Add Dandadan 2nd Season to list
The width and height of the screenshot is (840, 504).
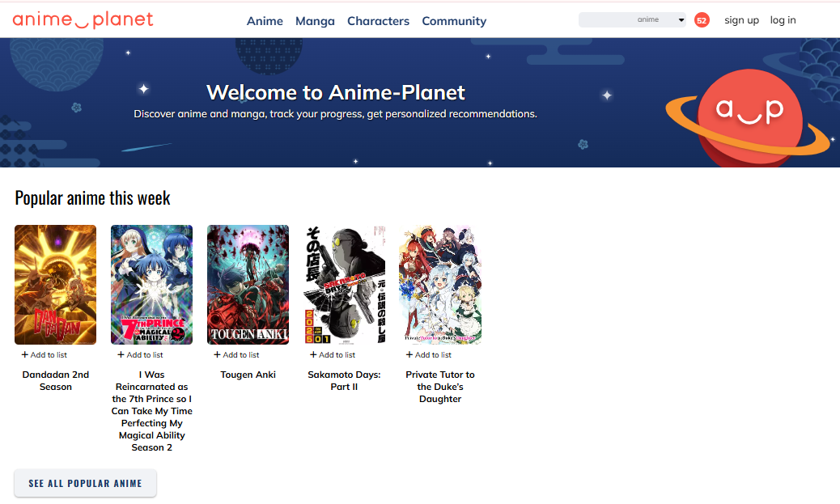click(44, 354)
